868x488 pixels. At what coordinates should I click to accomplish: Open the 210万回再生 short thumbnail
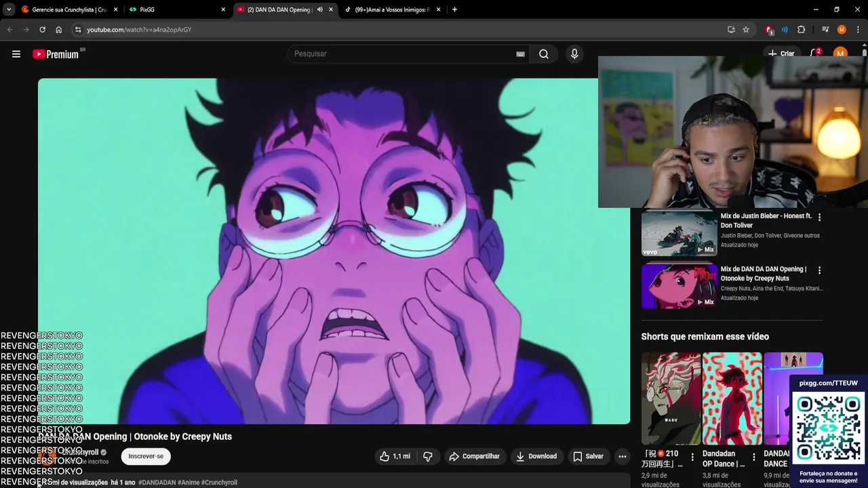(671, 399)
